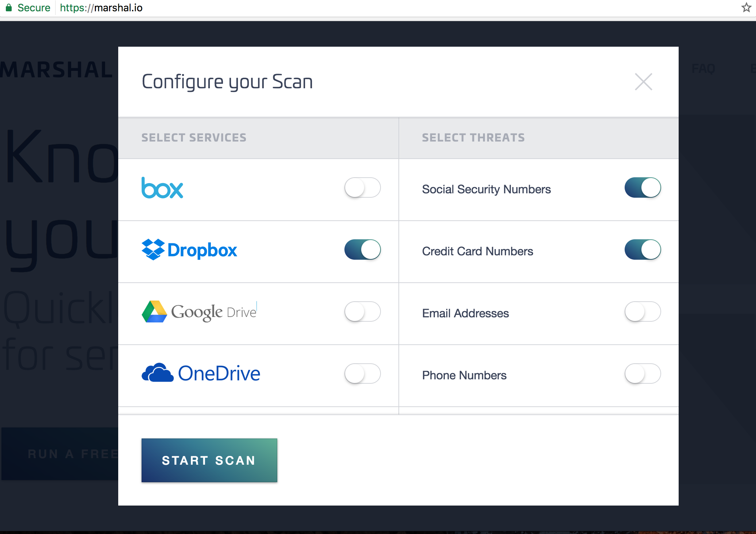Click the green Secure padlock icon
The width and height of the screenshot is (756, 534).
pos(9,8)
